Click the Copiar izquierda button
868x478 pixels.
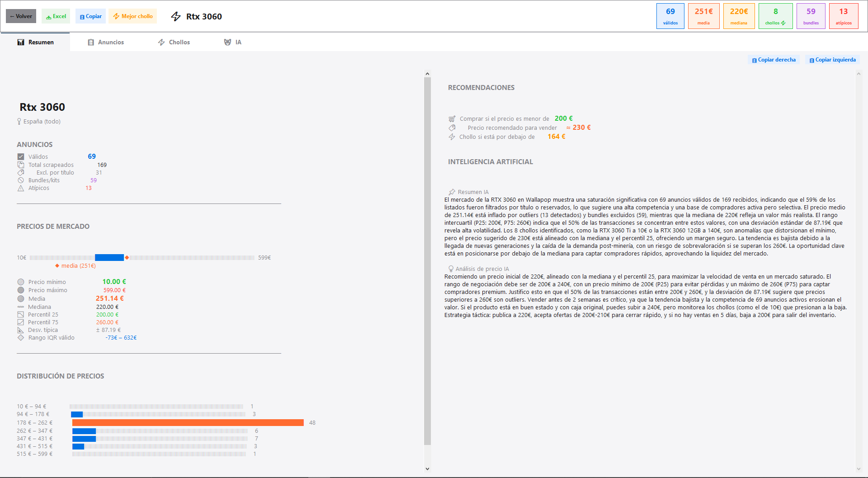(832, 60)
